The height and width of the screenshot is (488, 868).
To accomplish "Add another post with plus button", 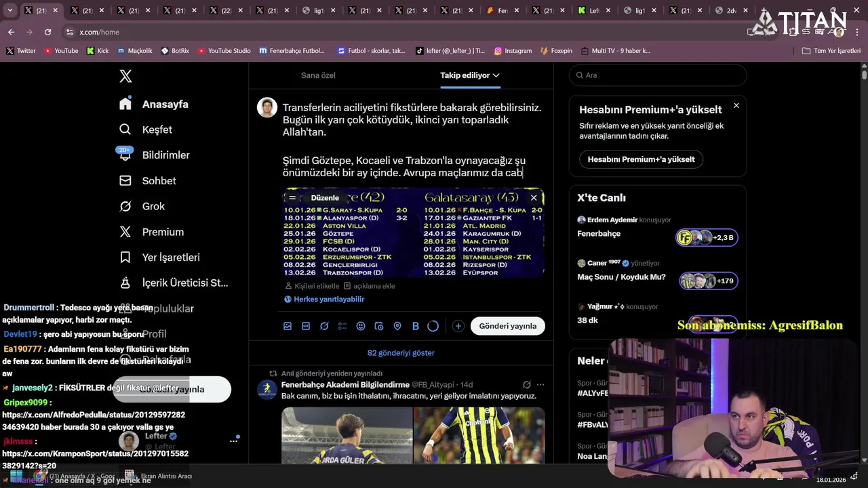I will pyautogui.click(x=458, y=326).
